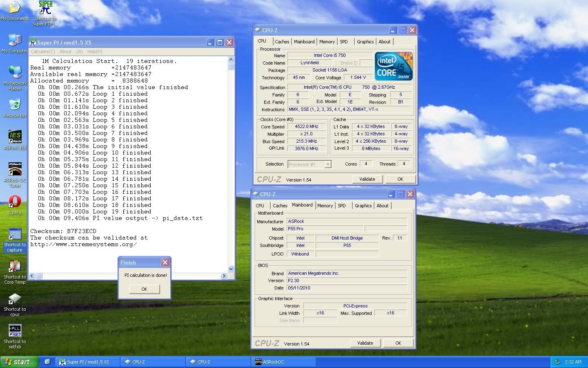Click the Internet Explorer quick launch icon

47,362
